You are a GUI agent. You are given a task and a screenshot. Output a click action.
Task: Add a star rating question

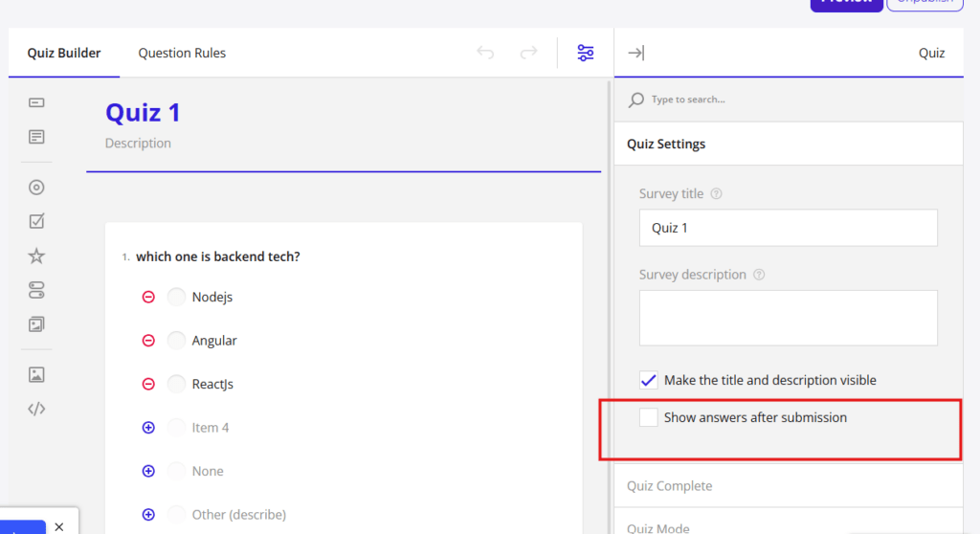(x=36, y=256)
